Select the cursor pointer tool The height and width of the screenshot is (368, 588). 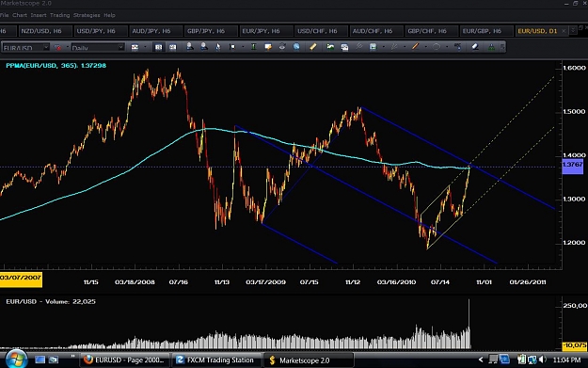(218, 47)
